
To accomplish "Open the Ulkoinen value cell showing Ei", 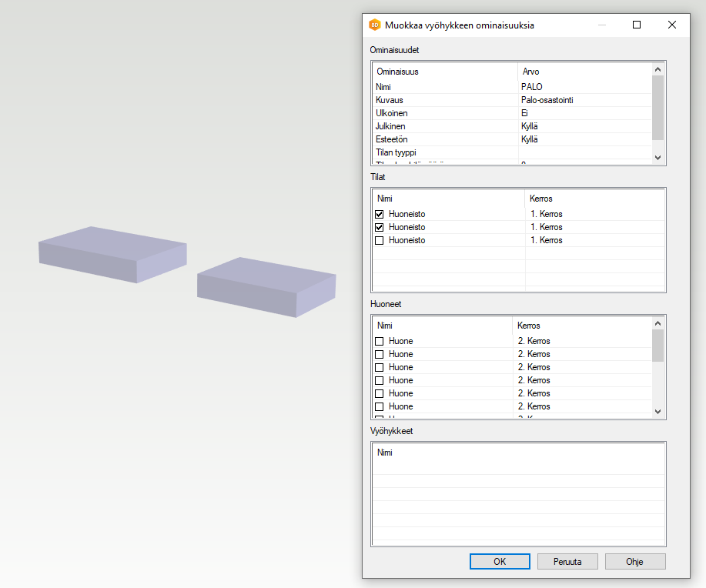I will [x=585, y=113].
